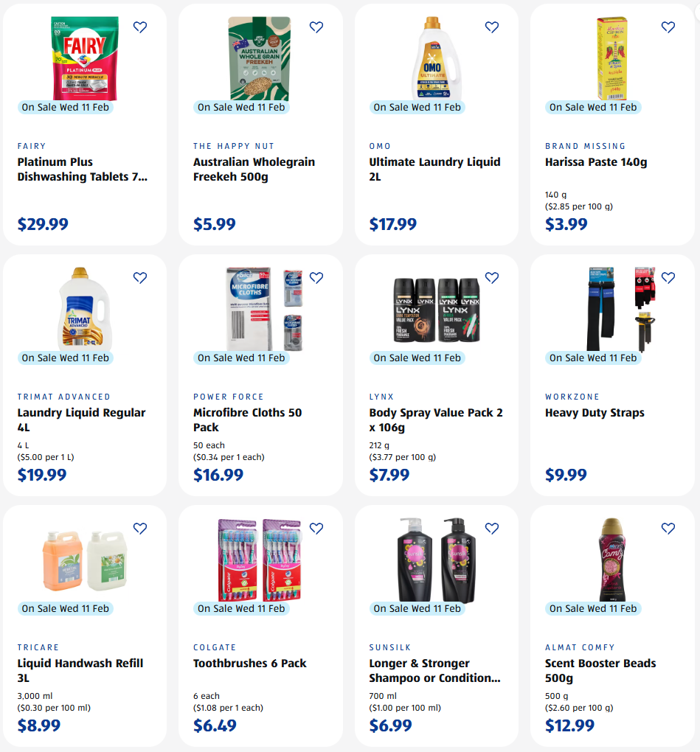The width and height of the screenshot is (700, 752).
Task: Toggle favorite on Tricare Liquid Handwash Refill
Action: (140, 529)
